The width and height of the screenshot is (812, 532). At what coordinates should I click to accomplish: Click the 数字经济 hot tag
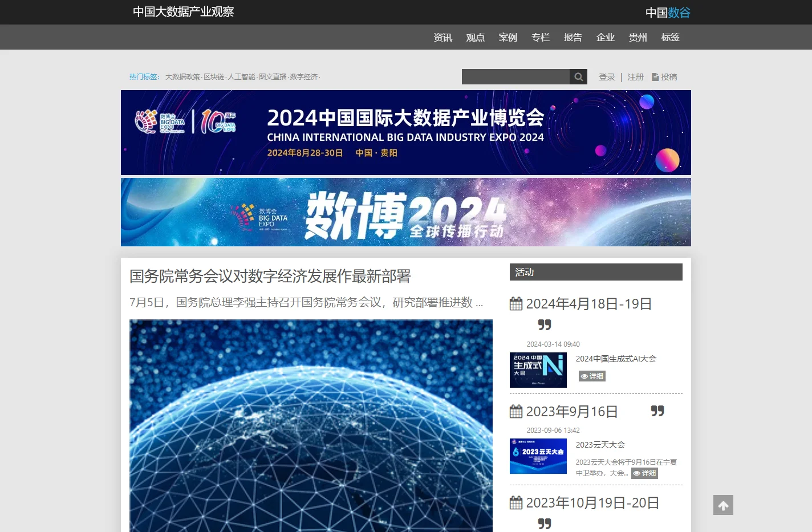point(303,77)
